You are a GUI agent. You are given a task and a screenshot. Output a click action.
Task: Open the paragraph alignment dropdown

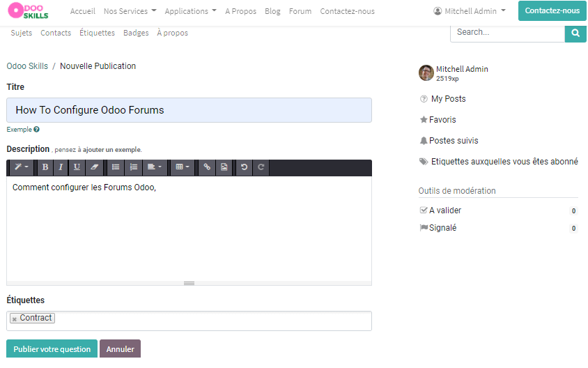click(x=154, y=167)
